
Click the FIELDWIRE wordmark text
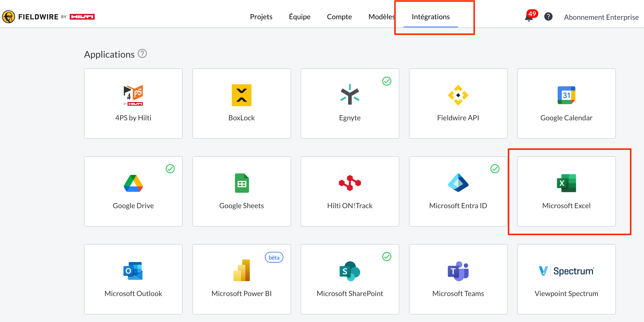[38, 17]
